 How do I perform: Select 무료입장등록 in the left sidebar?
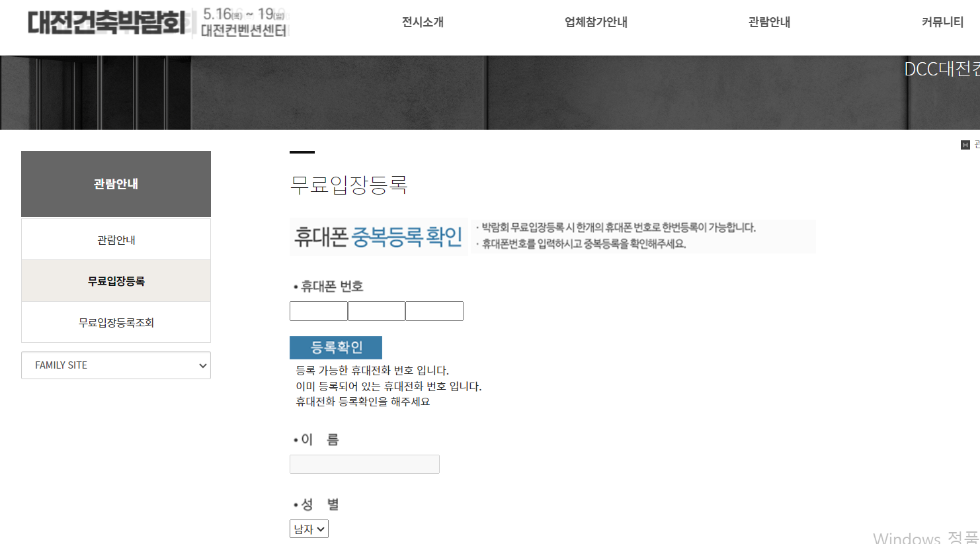click(x=116, y=280)
